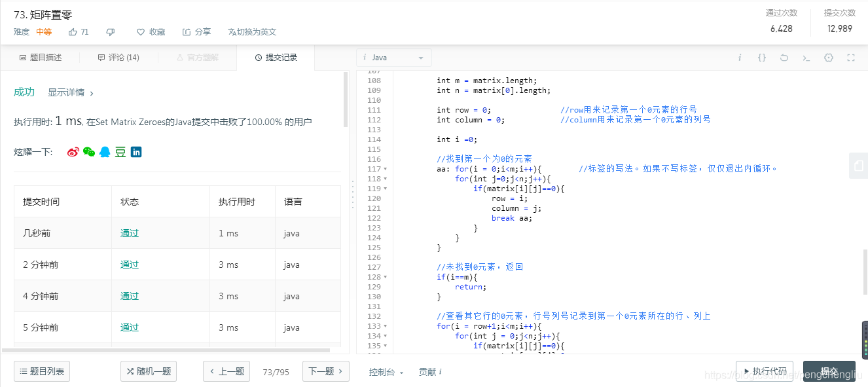Select the 提交记录 tab
The image size is (868, 387).
(276, 58)
